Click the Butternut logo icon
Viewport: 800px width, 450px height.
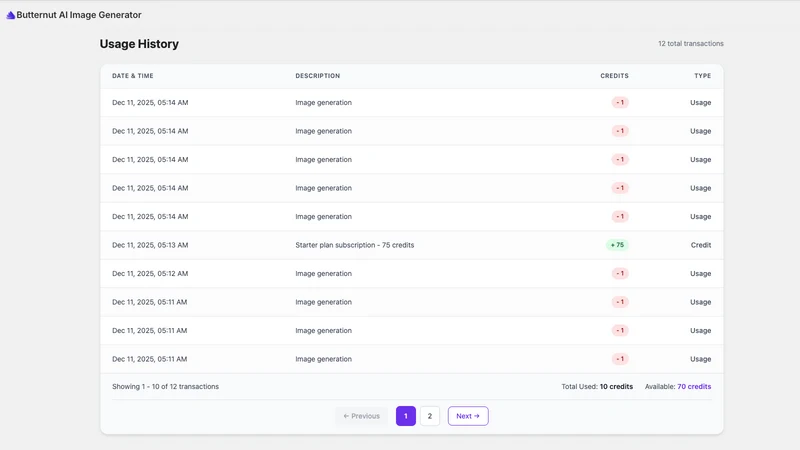coord(10,15)
